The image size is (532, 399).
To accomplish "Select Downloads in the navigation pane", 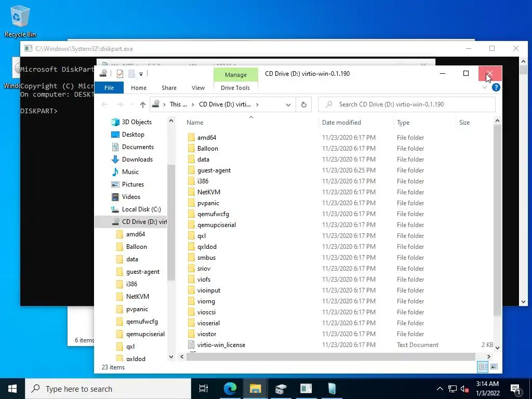I will point(132,159).
